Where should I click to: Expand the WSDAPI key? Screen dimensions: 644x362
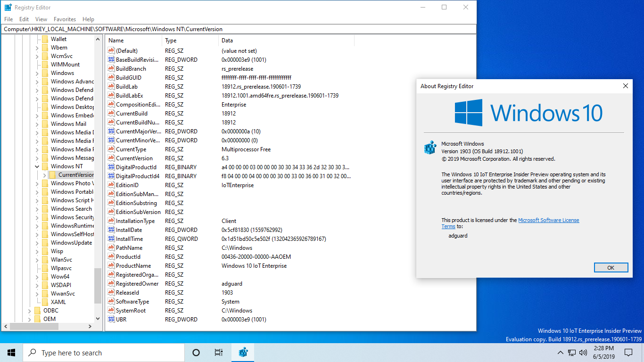[37, 285]
